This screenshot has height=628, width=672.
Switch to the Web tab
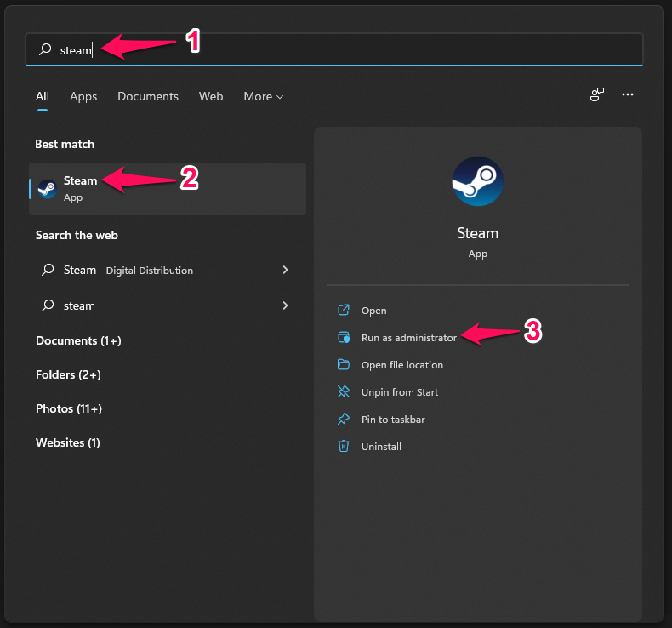211,96
